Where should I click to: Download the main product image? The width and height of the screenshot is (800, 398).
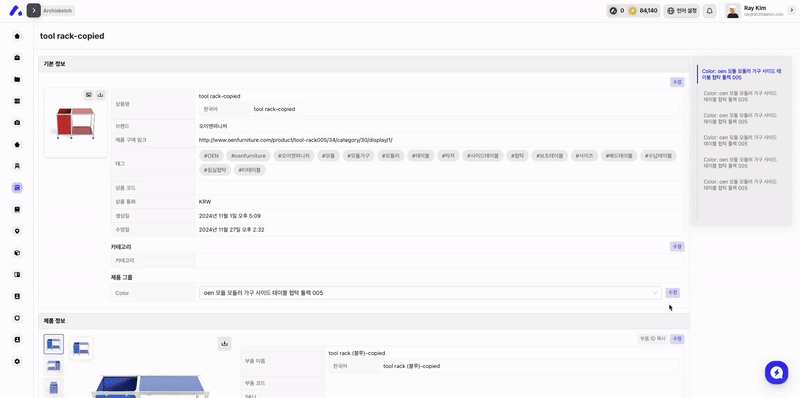pyautogui.click(x=101, y=94)
